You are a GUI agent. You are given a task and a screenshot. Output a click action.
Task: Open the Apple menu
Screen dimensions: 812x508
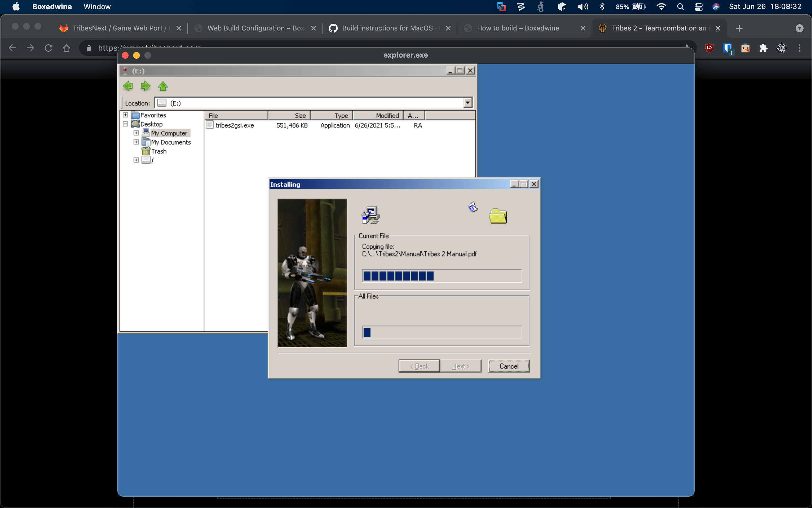click(x=16, y=7)
